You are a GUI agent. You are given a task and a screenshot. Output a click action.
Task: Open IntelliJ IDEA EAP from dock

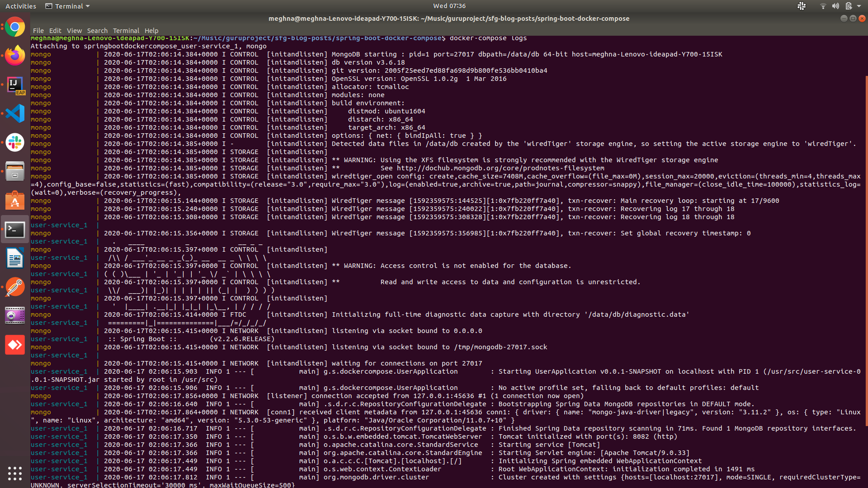(x=15, y=84)
